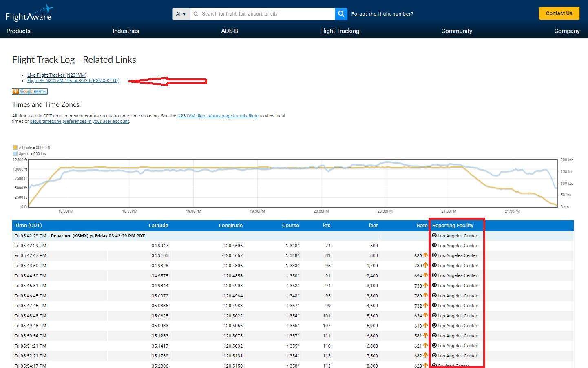Image resolution: width=588 pixels, height=368 pixels.
Task: Open the All search filter dropdown
Action: click(181, 14)
